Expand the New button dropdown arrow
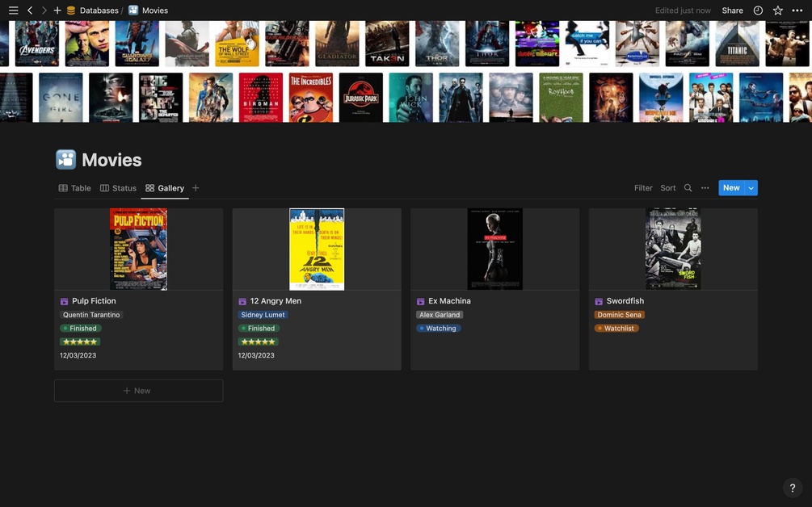812x507 pixels. [x=751, y=188]
